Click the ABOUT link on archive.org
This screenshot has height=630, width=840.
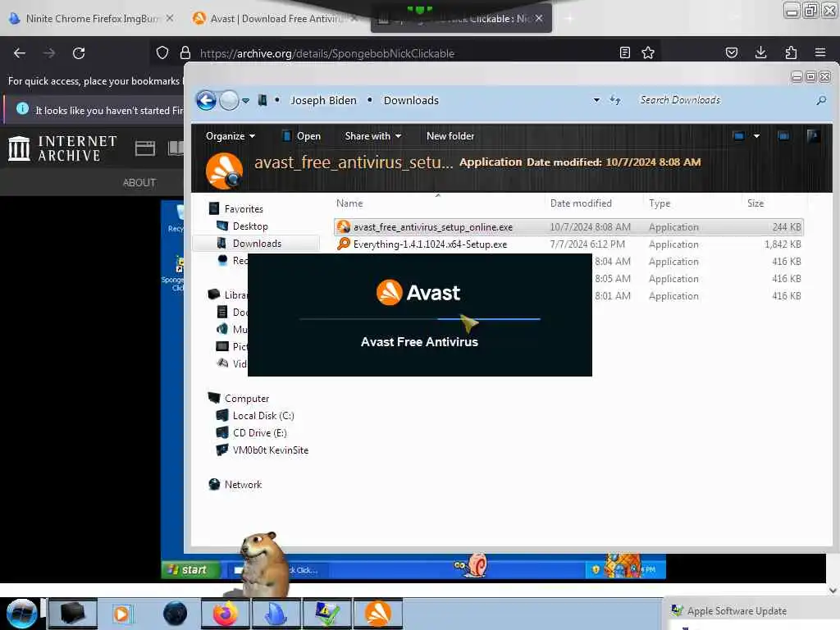pyautogui.click(x=139, y=183)
